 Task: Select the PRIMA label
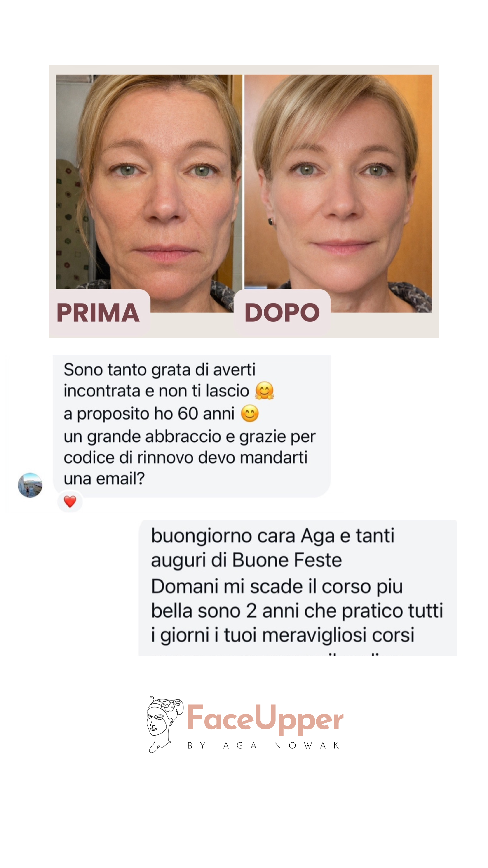coord(98,313)
